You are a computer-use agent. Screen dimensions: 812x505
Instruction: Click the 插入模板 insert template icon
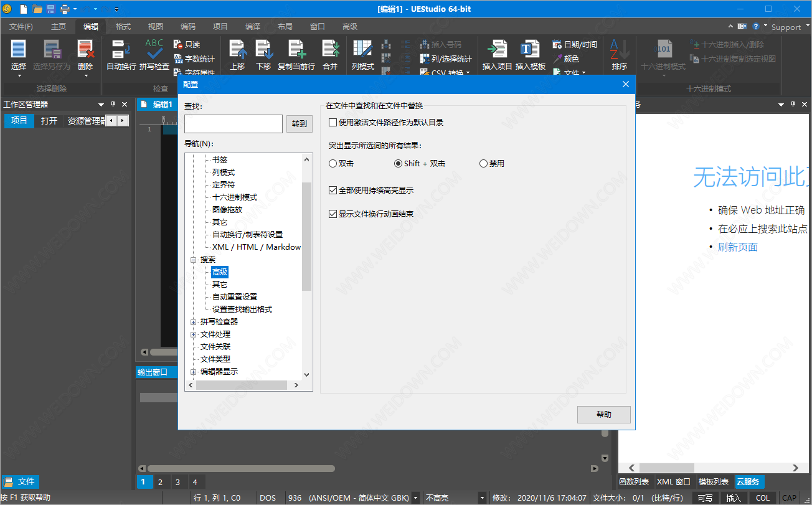point(530,50)
